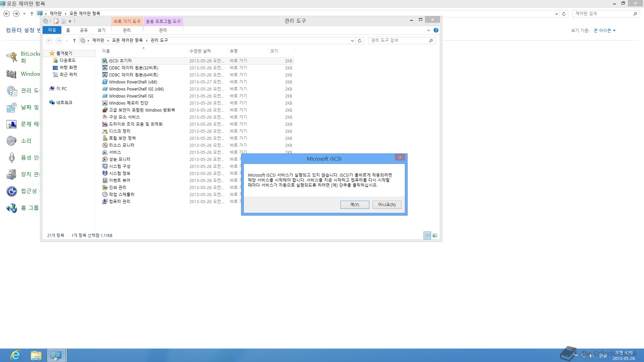Switch to the 공유 ribbon tab

(x=84, y=30)
